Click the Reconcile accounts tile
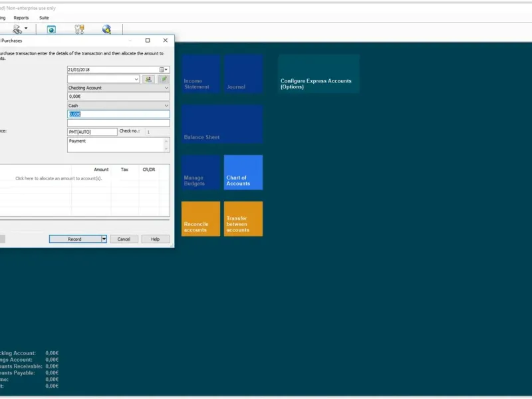Screen dimensions: 532x399 coord(200,219)
